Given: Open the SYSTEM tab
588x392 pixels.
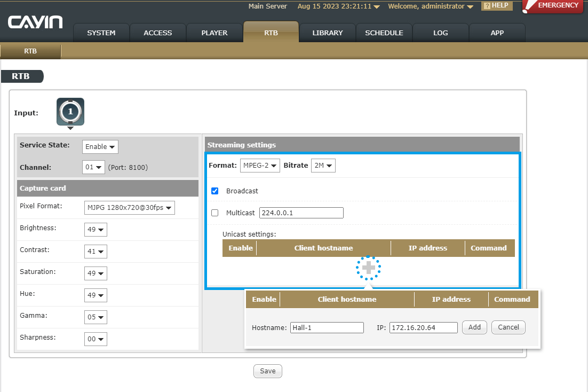Looking at the screenshot, I should coord(101,33).
